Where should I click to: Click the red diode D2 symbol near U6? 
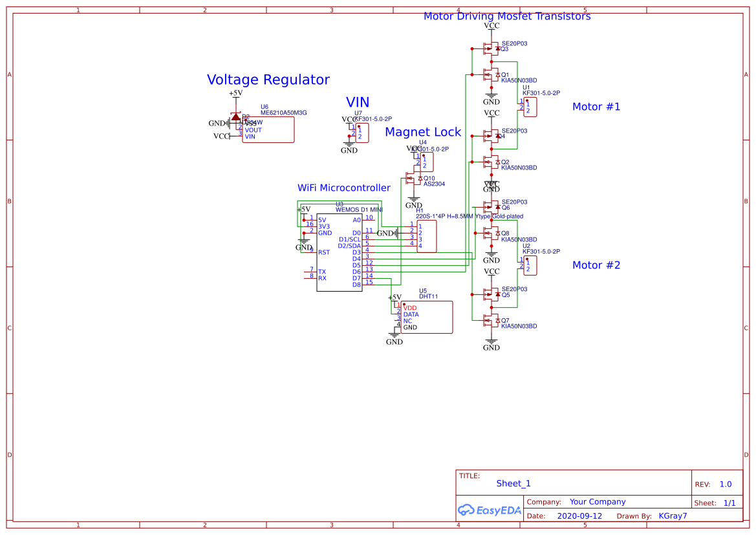[235, 118]
